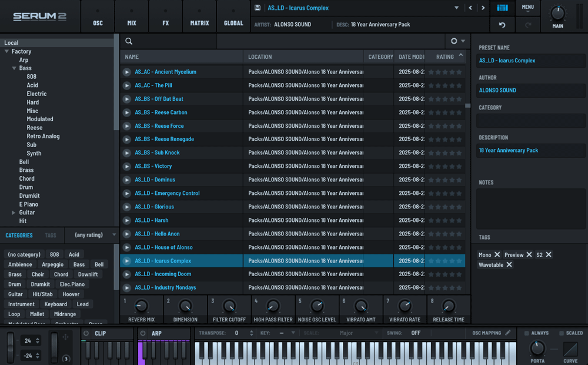Adjust the REVERB MIX macro knob
This screenshot has width=588, height=365.
pos(141,306)
